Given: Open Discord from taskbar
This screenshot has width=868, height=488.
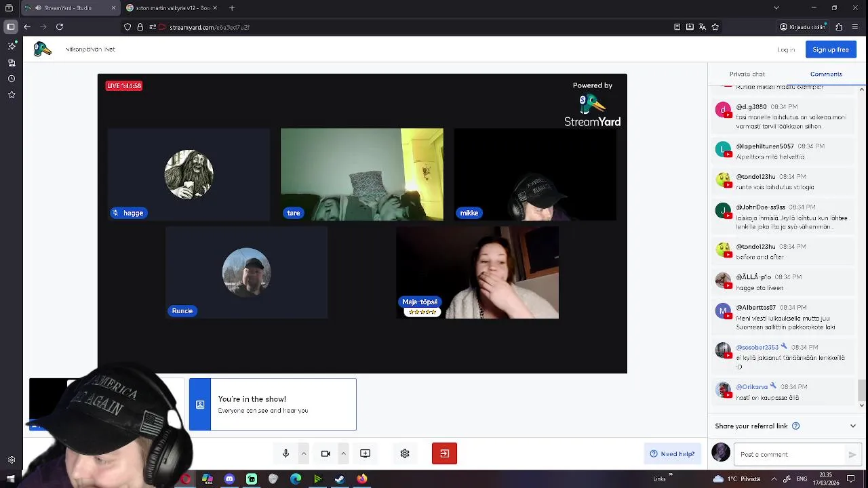Looking at the screenshot, I should (x=229, y=479).
